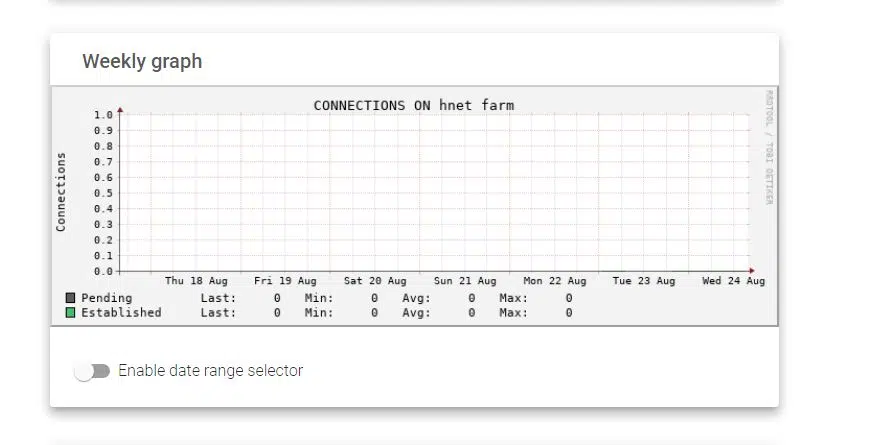The height and width of the screenshot is (445, 884).
Task: Click the 'Sun 21 Aug' date label
Action: [465, 282]
